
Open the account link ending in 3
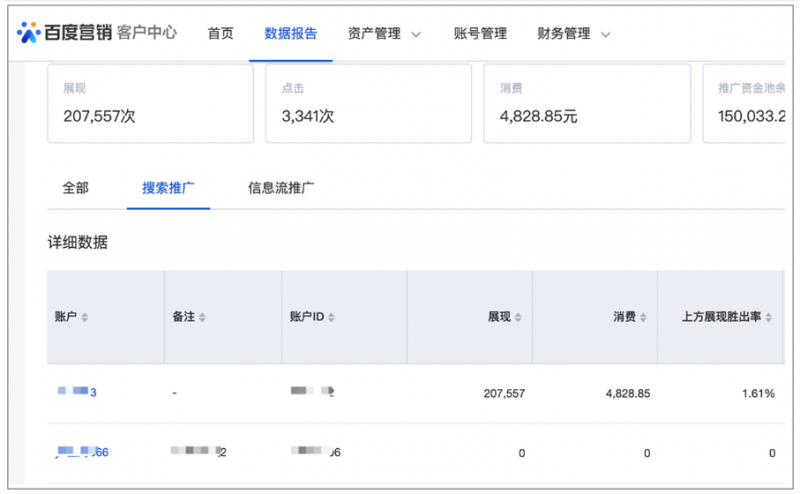77,392
